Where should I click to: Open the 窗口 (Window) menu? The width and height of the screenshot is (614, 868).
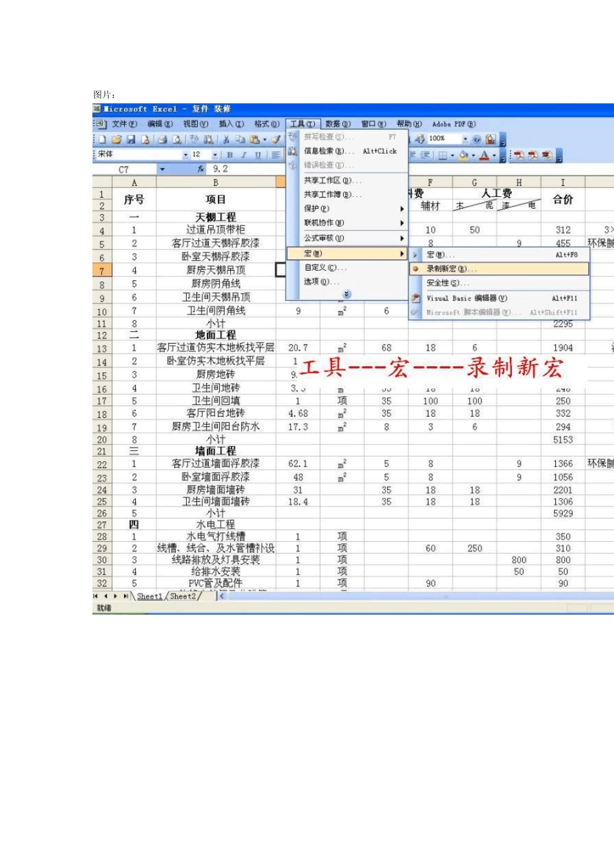pos(374,124)
